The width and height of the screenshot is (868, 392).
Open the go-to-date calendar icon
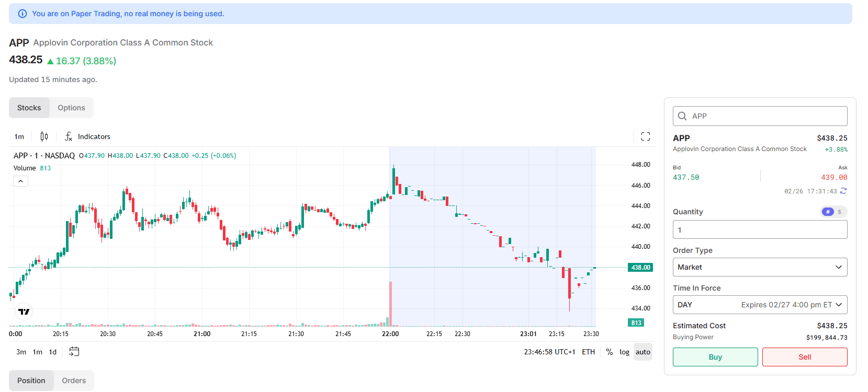coord(74,352)
